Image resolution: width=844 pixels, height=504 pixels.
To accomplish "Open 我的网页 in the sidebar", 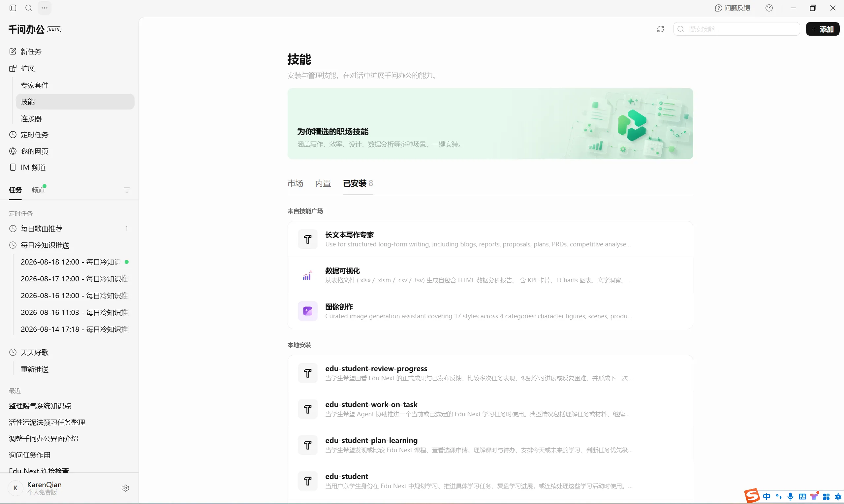I will [69, 151].
